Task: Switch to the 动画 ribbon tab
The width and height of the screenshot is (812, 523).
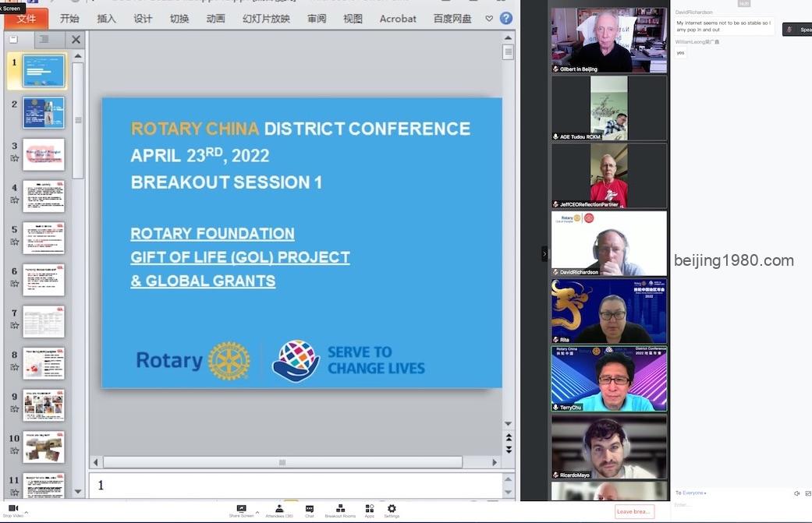Action: (215, 19)
